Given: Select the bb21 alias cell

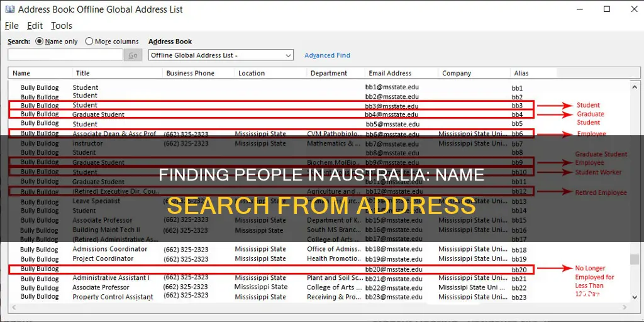Looking at the screenshot, I should coord(519,279).
